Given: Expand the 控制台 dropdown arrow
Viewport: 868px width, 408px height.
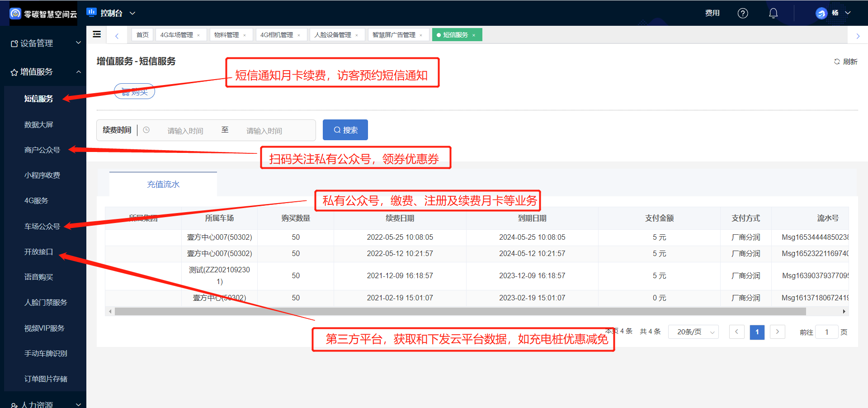Looking at the screenshot, I should tap(132, 13).
